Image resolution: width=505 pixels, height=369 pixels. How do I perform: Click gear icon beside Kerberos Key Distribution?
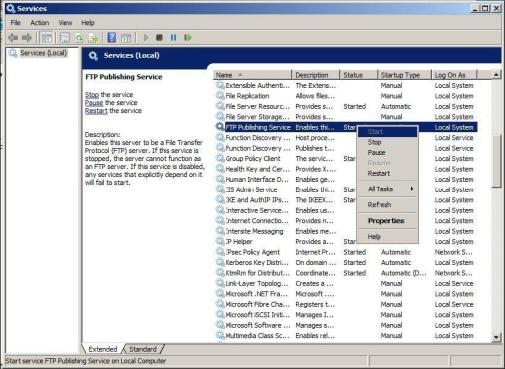pos(220,262)
